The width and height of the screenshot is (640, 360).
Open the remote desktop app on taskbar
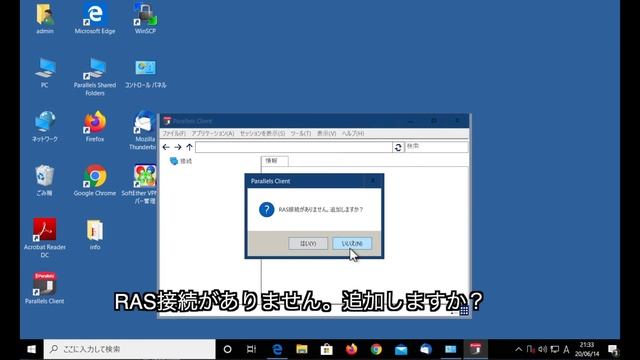pos(451,349)
